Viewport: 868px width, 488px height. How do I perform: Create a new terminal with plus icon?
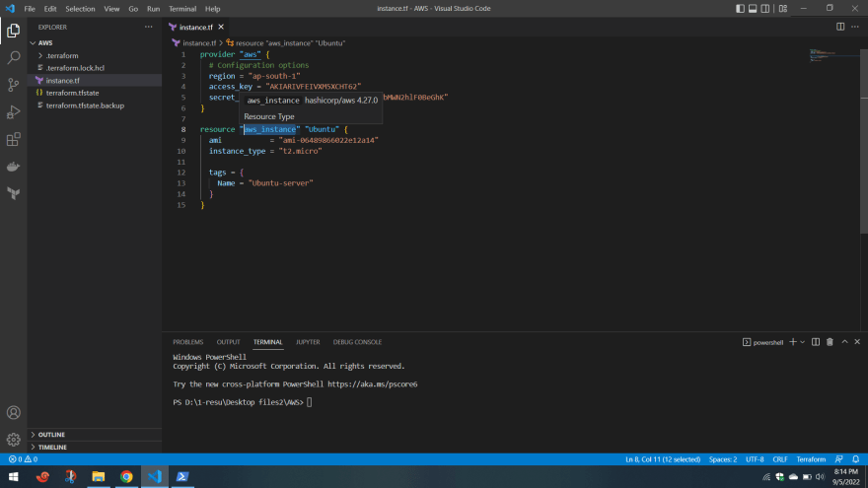(x=793, y=342)
